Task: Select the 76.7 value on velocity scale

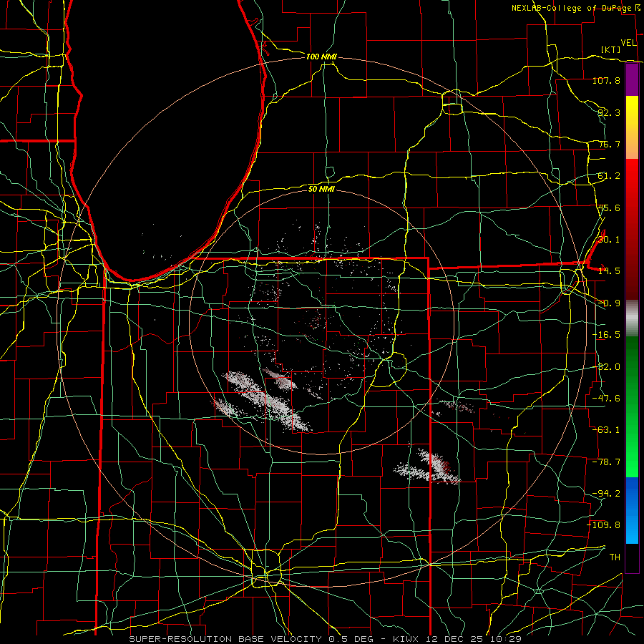Action: click(x=609, y=144)
